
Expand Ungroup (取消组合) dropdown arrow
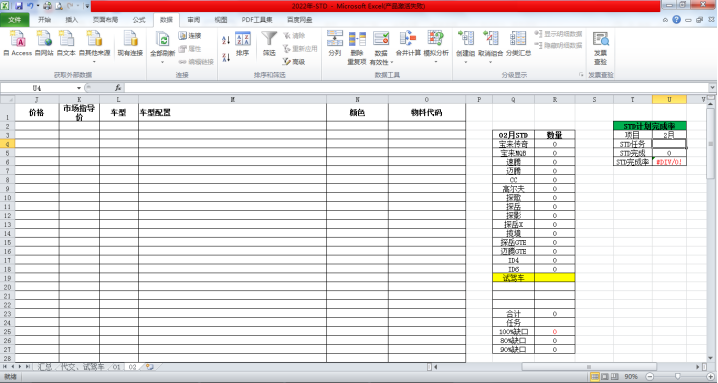(490, 61)
